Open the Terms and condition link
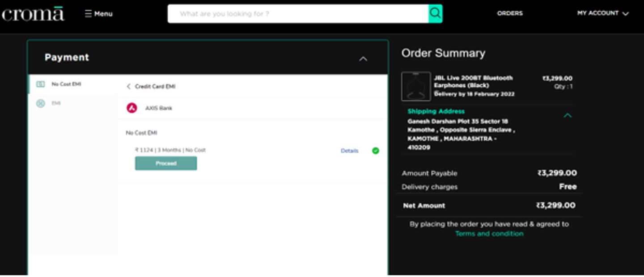The height and width of the screenshot is (277, 644). [489, 234]
